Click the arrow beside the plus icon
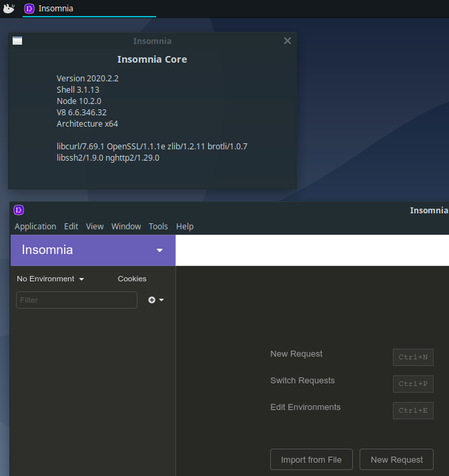The image size is (449, 476). pos(161,300)
